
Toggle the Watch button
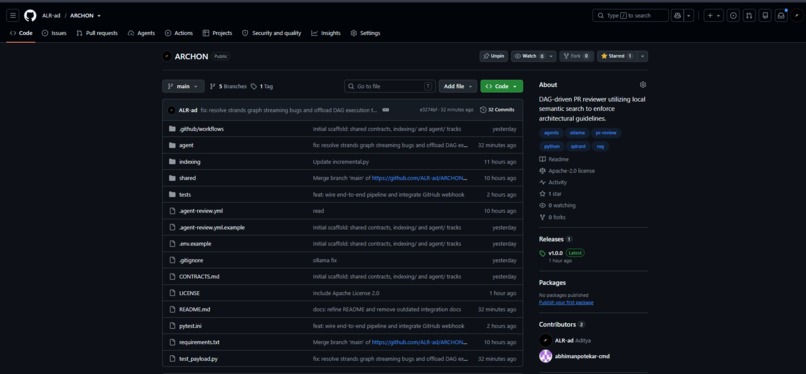[x=529, y=56]
